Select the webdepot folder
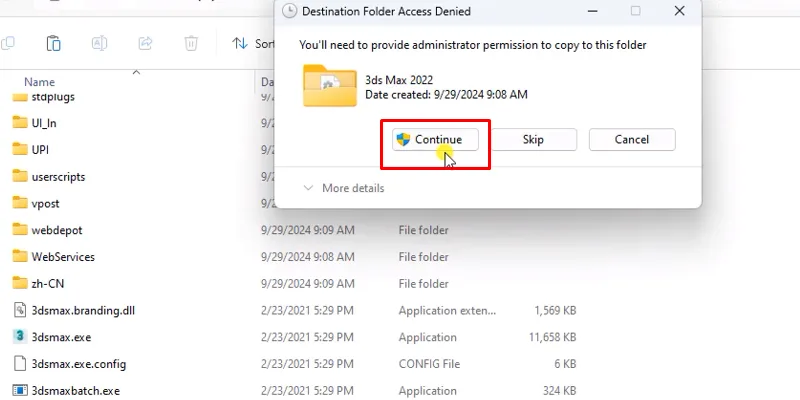Image resolution: width=800 pixels, height=400 pixels. [56, 230]
